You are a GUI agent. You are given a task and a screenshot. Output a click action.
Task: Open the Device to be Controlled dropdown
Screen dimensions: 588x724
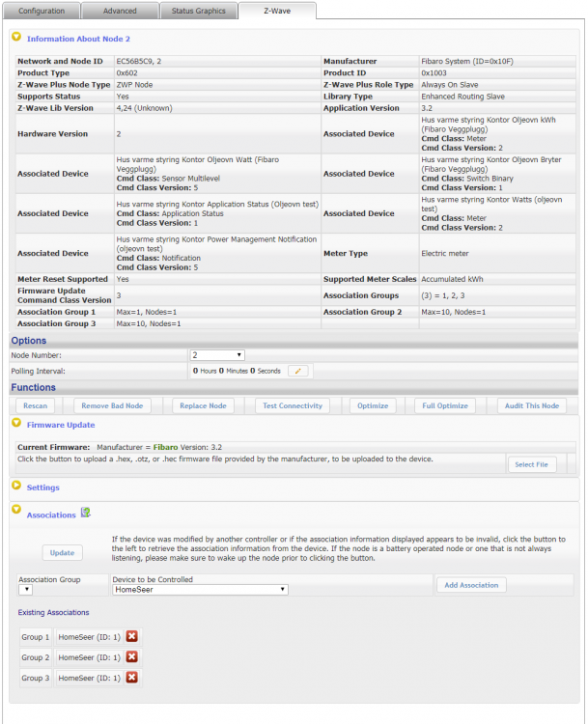pos(201,589)
